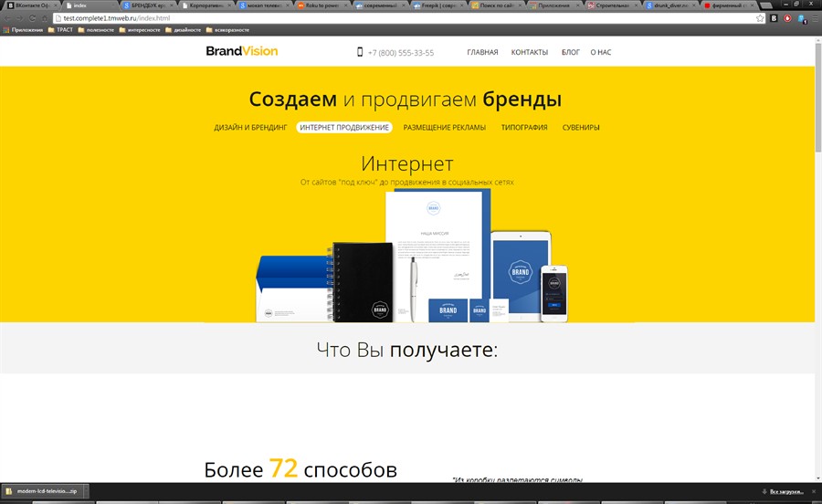822x504 pixels.
Task: Open the downloaded modern-lcd-television file
Action: [42, 491]
